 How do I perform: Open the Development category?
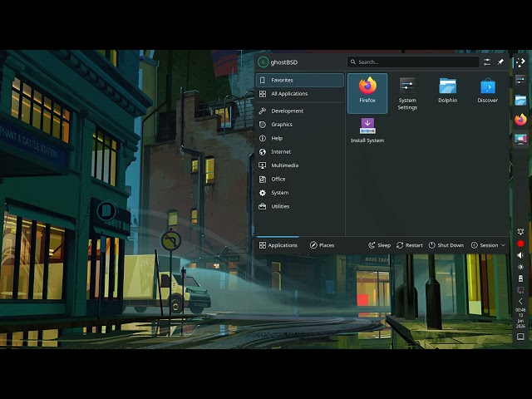tap(299, 111)
